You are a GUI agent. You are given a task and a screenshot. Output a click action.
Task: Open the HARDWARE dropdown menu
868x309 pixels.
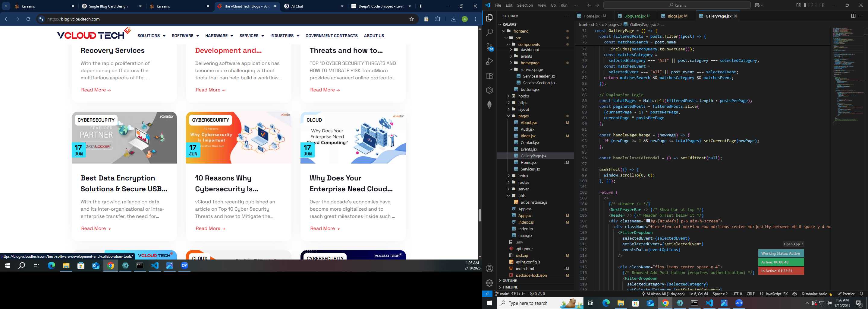tap(219, 36)
